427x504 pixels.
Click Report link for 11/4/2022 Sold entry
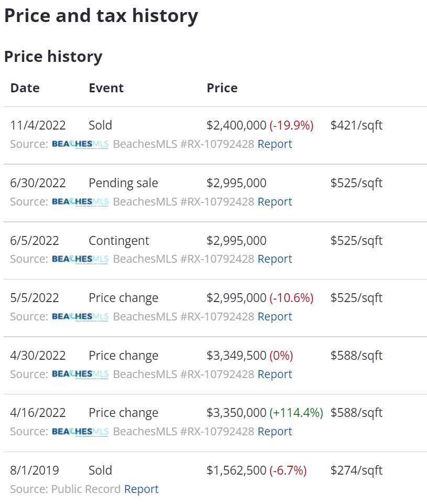[x=275, y=144]
